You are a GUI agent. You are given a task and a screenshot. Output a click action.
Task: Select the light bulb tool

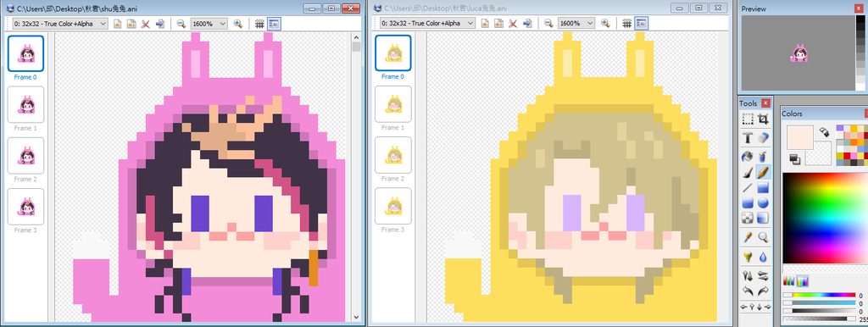point(748,257)
